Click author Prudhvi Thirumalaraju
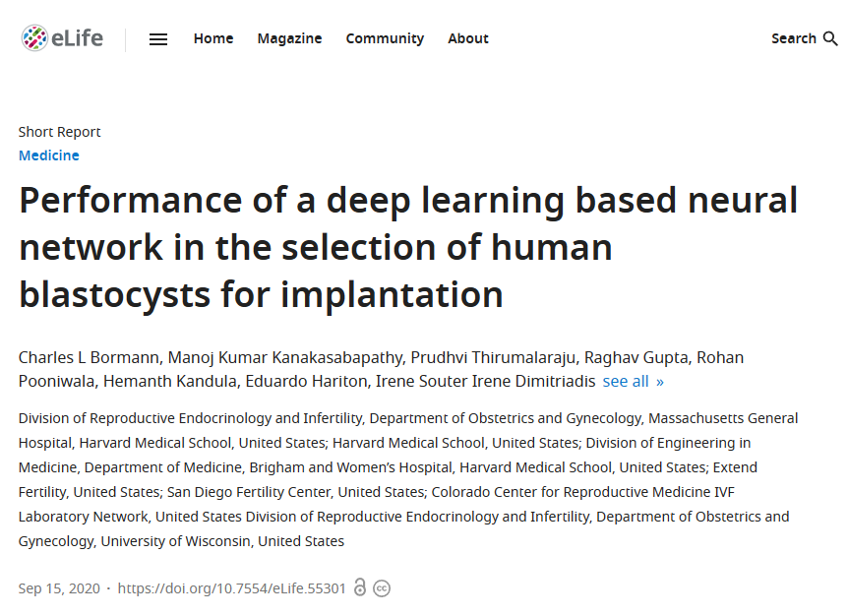 click(x=493, y=357)
